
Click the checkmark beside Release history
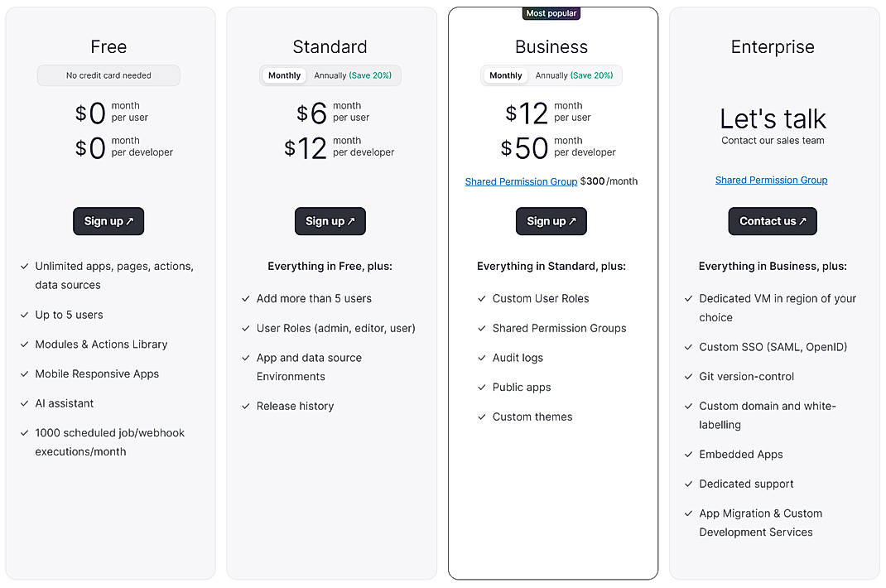tap(246, 406)
